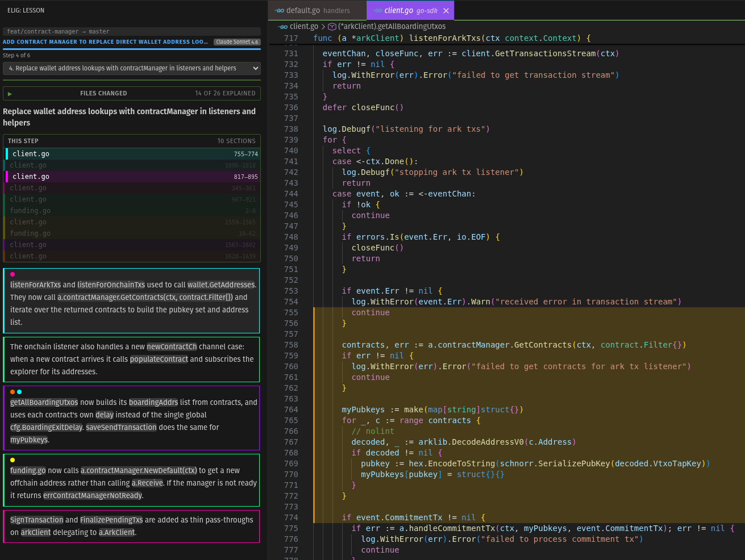Click boardingAddrs in the third explanation card
This screenshot has width=745, height=560.
coord(153,402)
